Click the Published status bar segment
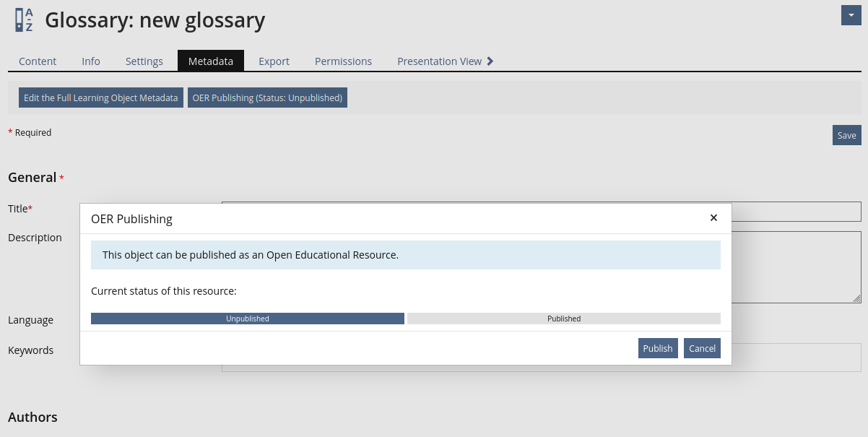 (564, 319)
